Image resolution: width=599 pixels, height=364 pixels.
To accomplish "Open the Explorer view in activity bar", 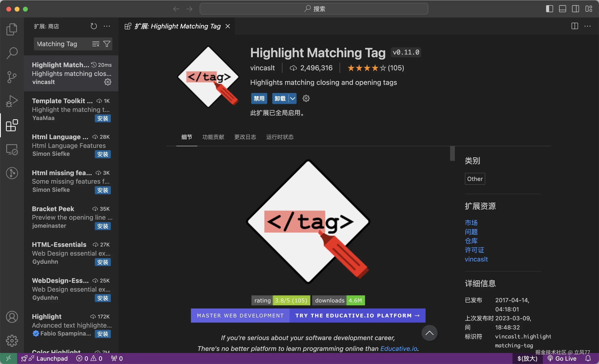I will (x=12, y=29).
